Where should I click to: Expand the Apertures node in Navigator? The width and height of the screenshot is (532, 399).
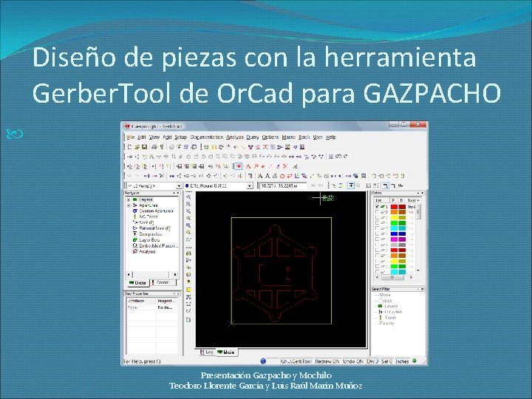point(129,205)
